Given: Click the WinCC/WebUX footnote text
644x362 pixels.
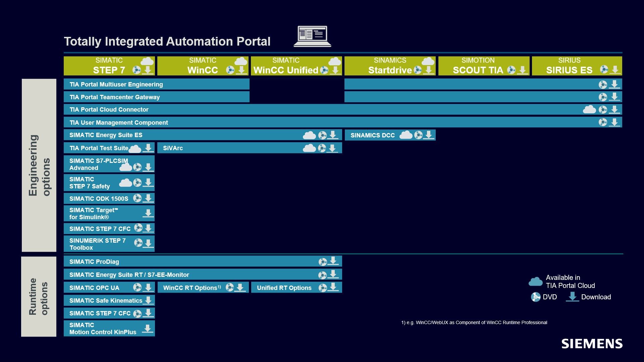Looking at the screenshot, I should pyautogui.click(x=474, y=322).
